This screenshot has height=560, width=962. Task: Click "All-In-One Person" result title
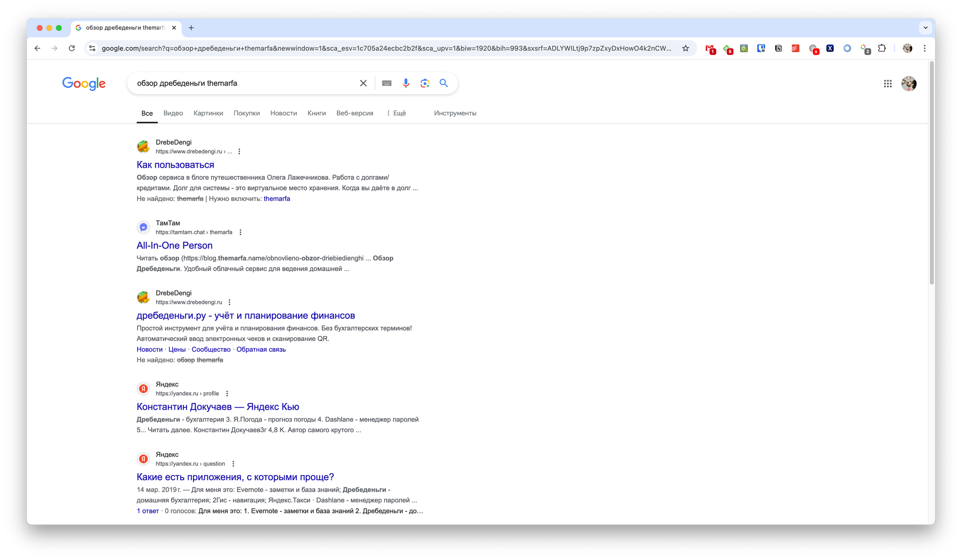175,246
